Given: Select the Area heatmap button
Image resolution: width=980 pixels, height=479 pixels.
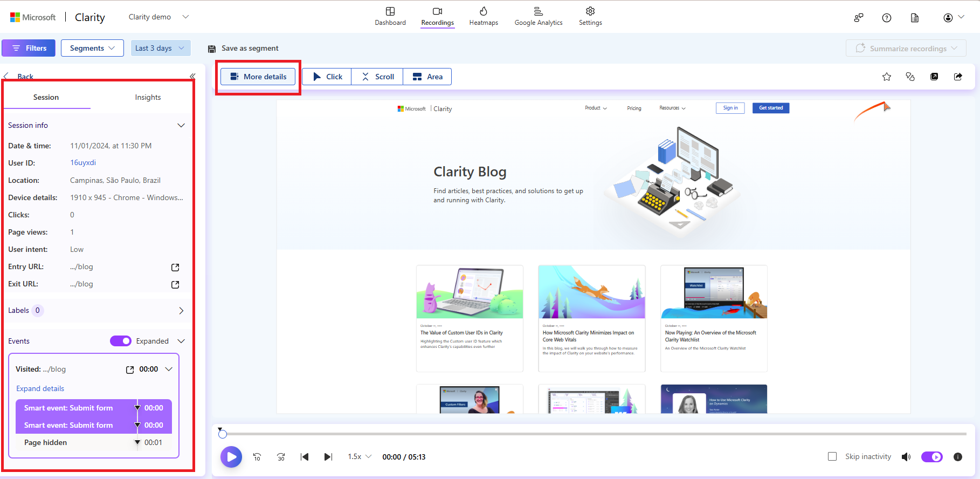Looking at the screenshot, I should click(427, 77).
